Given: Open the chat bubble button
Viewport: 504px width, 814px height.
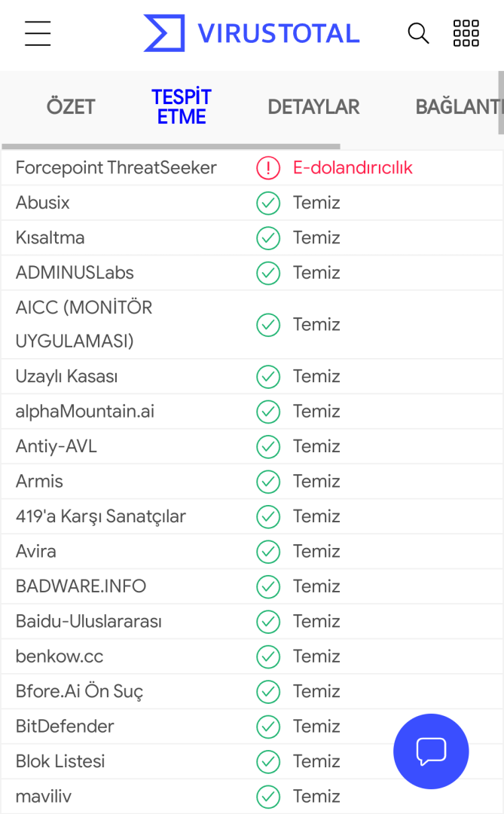Looking at the screenshot, I should pos(431,751).
